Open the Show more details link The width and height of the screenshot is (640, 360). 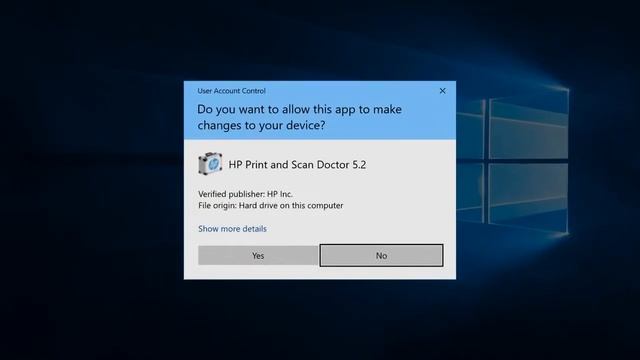[x=232, y=229]
